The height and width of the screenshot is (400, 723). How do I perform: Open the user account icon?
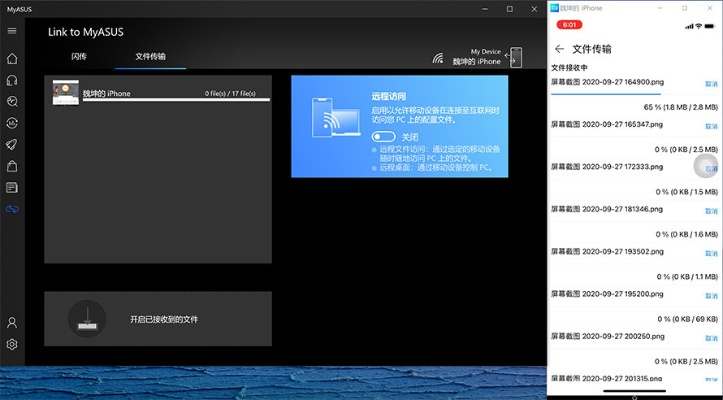coord(12,323)
